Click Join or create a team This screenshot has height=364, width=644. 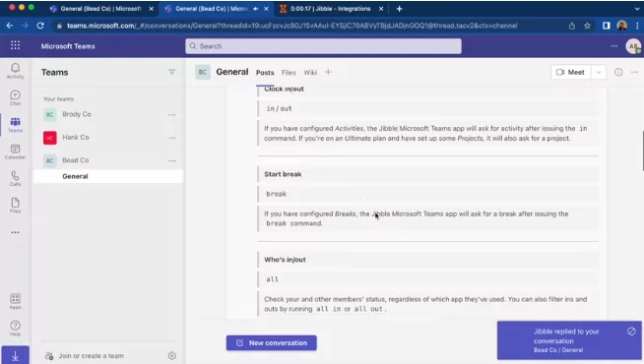[92, 356]
